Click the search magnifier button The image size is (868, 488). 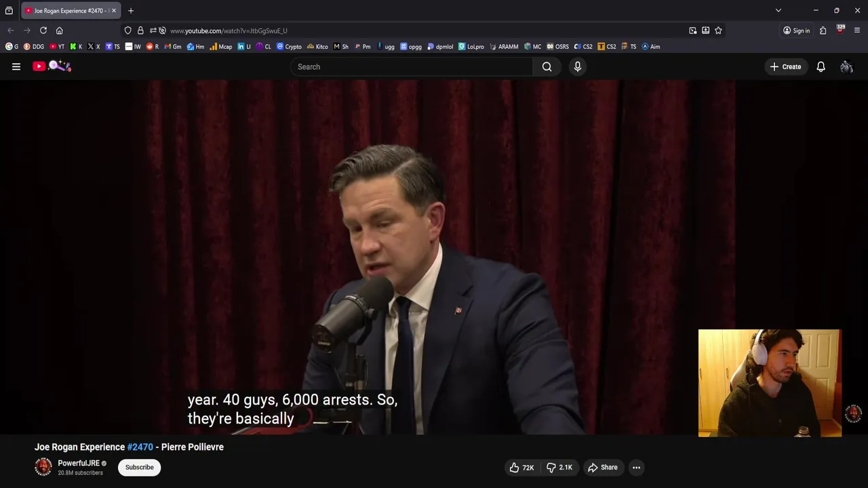coord(547,66)
